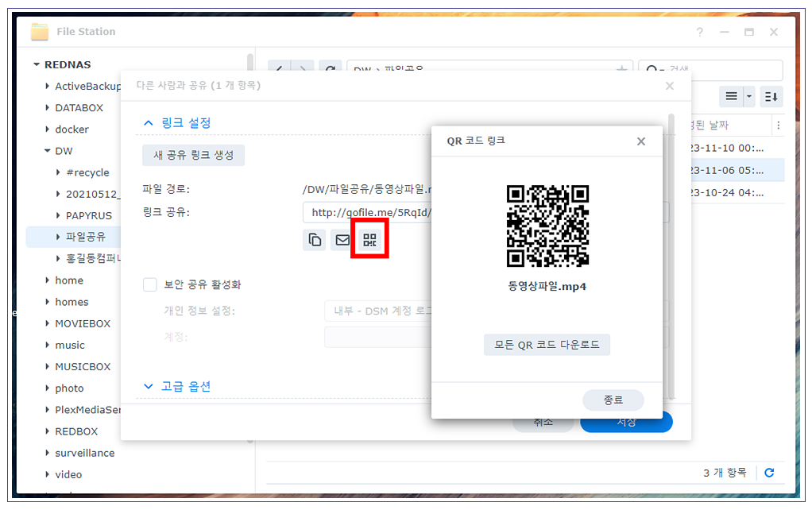
Task: Select the #recycle folder
Action: [x=87, y=172]
